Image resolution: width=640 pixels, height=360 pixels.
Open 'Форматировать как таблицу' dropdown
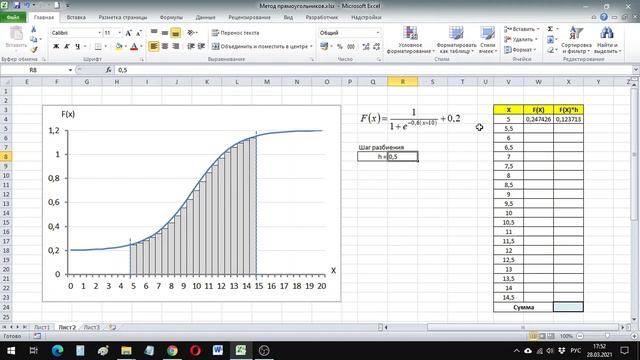456,40
